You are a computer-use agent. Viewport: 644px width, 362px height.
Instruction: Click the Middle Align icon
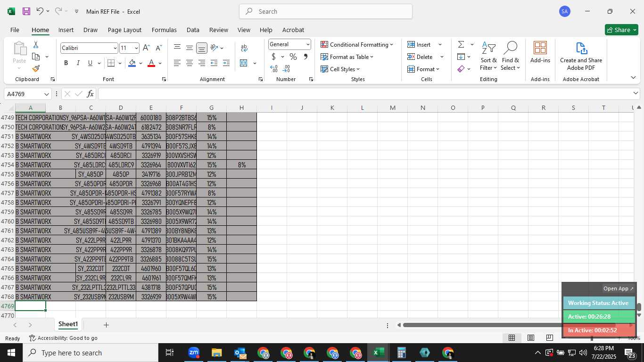(x=190, y=48)
